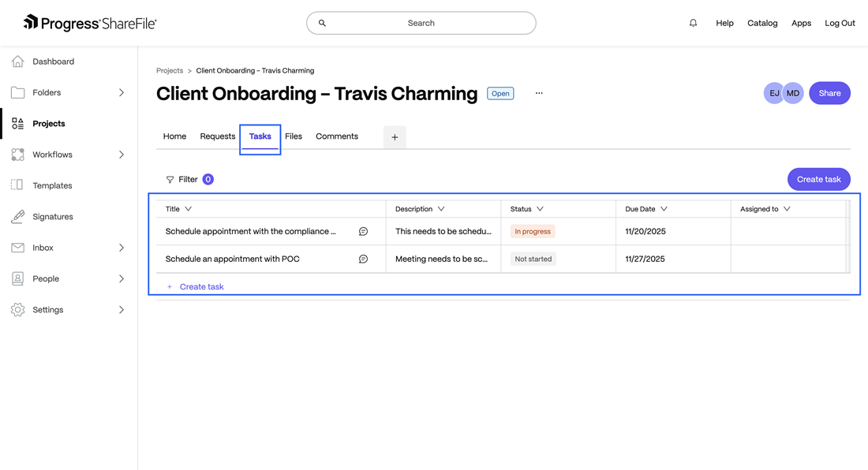Click the Projects breadcrumb link
Viewport: 868px width, 470px height.
click(170, 71)
